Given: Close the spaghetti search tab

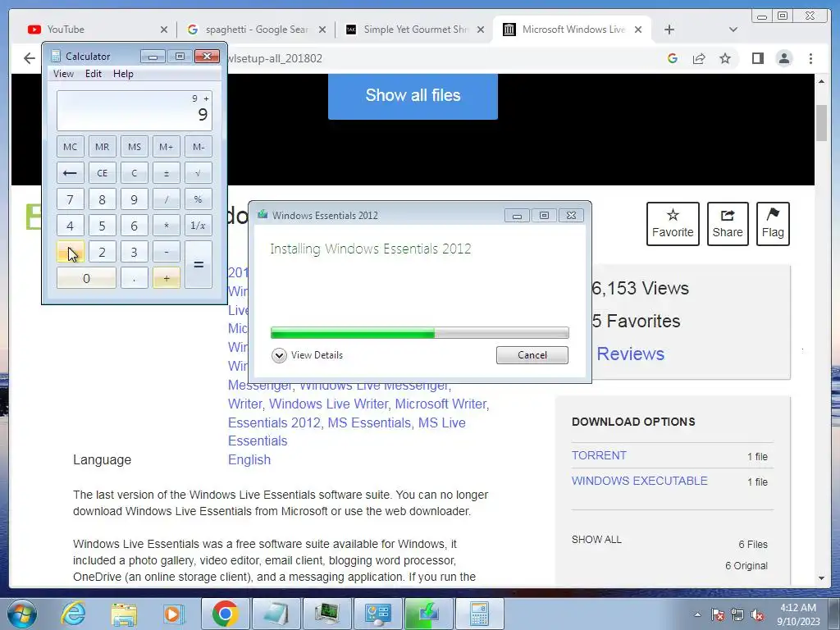Looking at the screenshot, I should pyautogui.click(x=322, y=30).
